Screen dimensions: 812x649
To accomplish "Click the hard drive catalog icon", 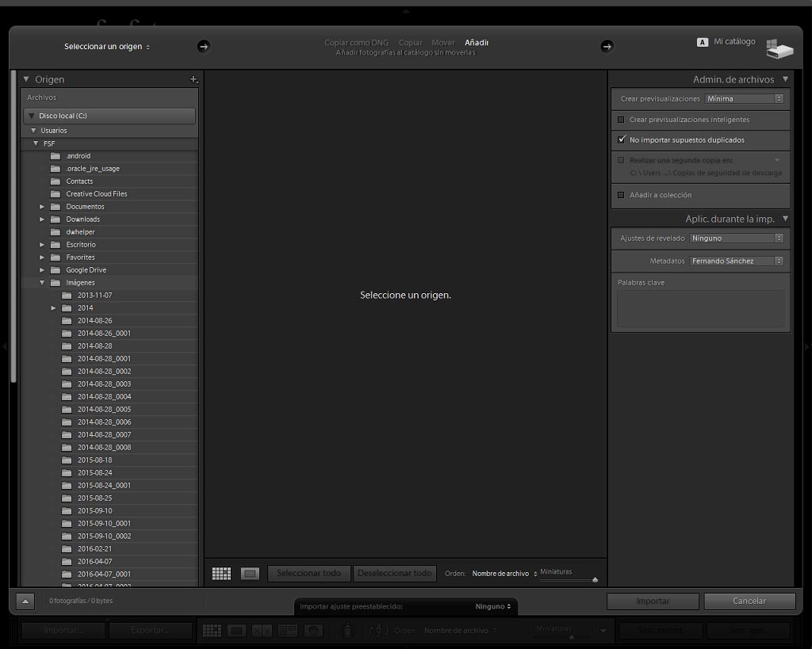I will pos(779,48).
